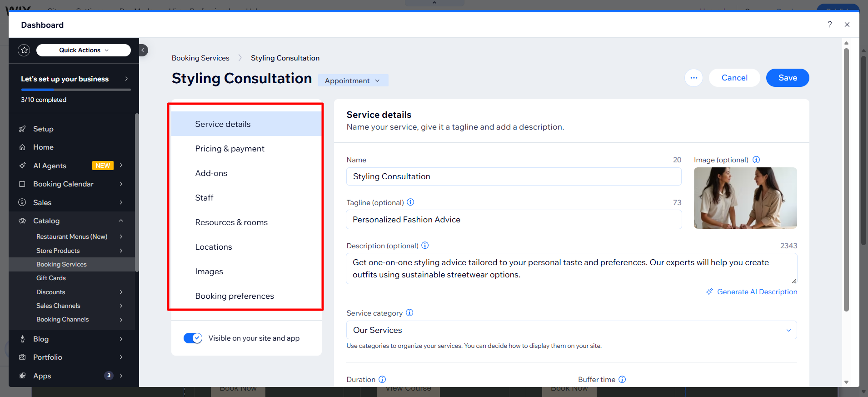This screenshot has width=868, height=397.
Task: Open the Our Services category dropdown
Action: pos(571,330)
